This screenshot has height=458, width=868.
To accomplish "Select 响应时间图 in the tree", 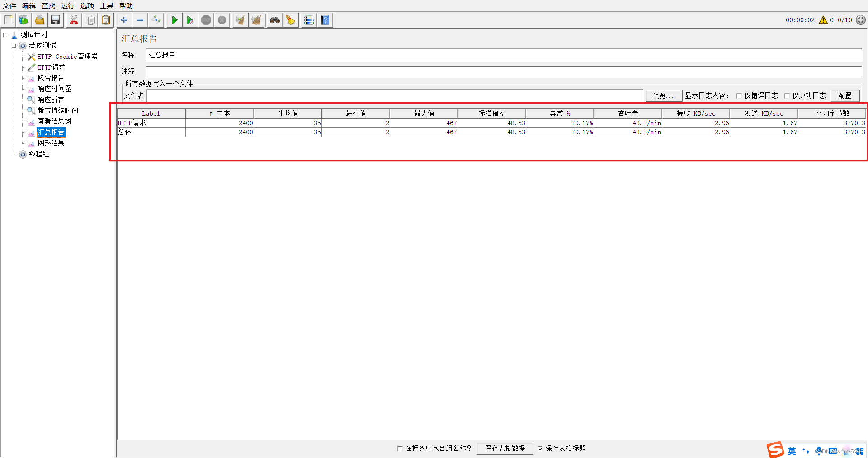I will [54, 89].
